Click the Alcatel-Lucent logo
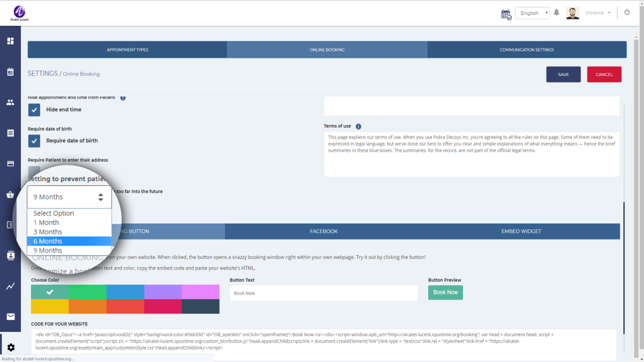 tap(19, 13)
